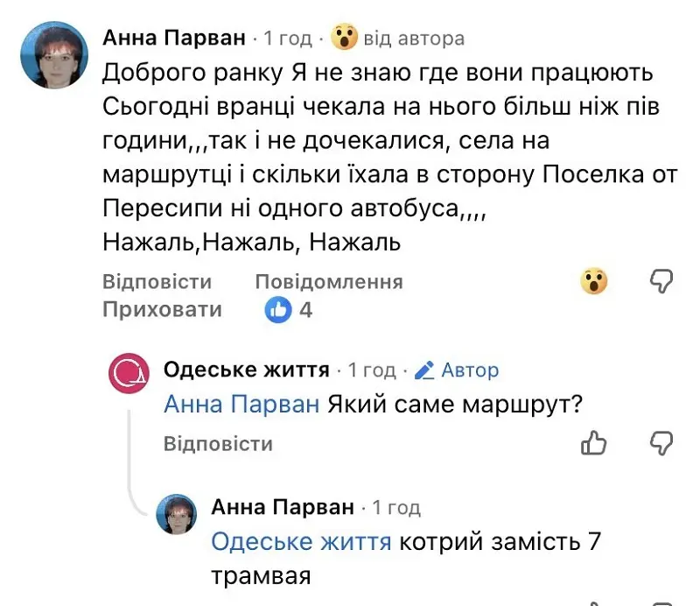
Task: Toggle the wow reaction on first comment
Action: [x=595, y=281]
